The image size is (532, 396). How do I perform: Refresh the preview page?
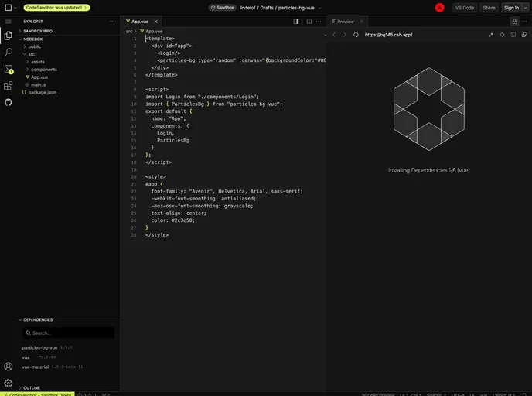coord(356,35)
